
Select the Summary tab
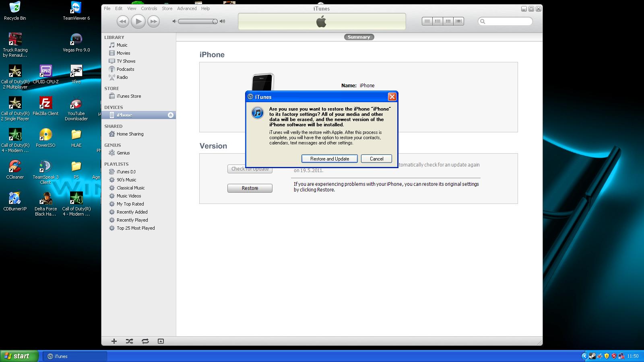pyautogui.click(x=359, y=37)
